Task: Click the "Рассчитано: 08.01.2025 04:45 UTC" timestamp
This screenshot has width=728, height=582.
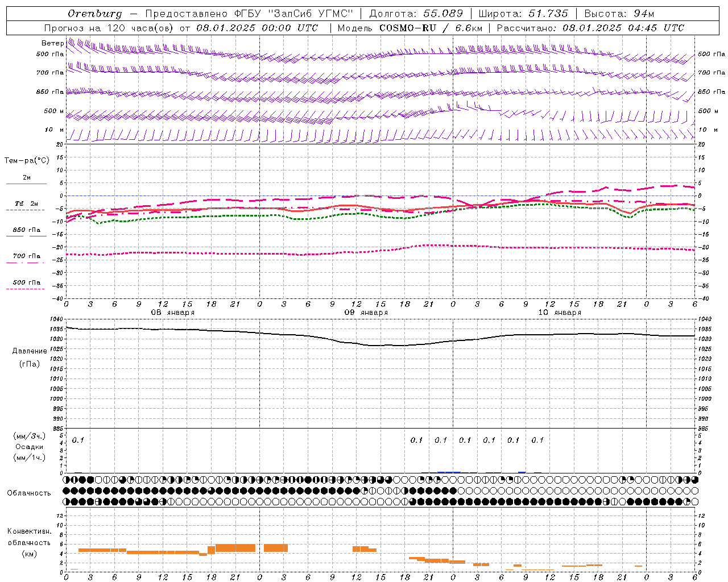Action: coord(590,28)
